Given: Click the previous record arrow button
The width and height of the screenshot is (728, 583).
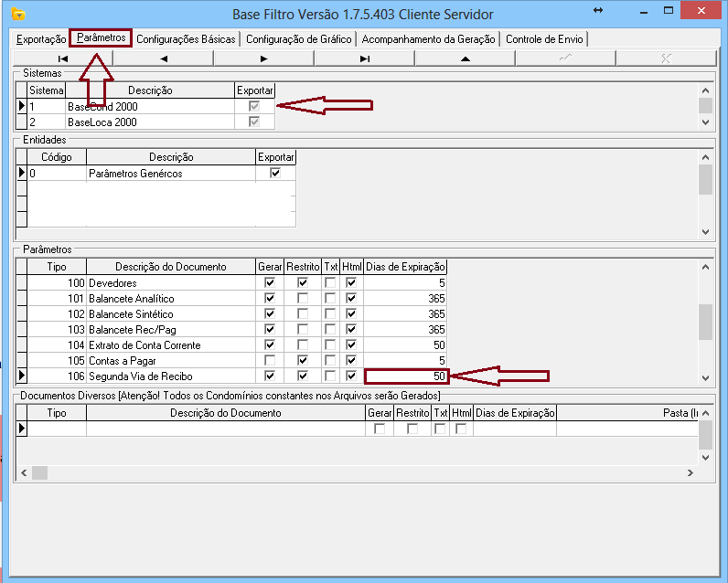Looking at the screenshot, I should [x=163, y=58].
